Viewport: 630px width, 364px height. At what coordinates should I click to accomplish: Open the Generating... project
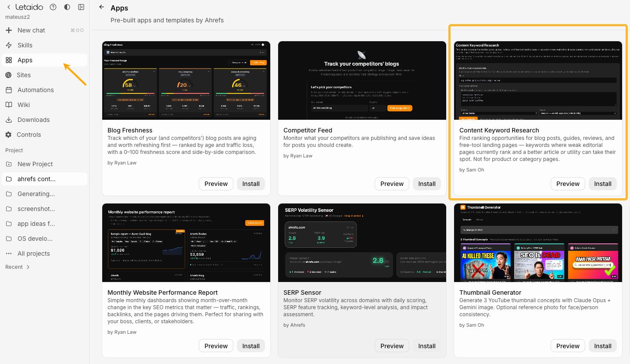[44, 194]
